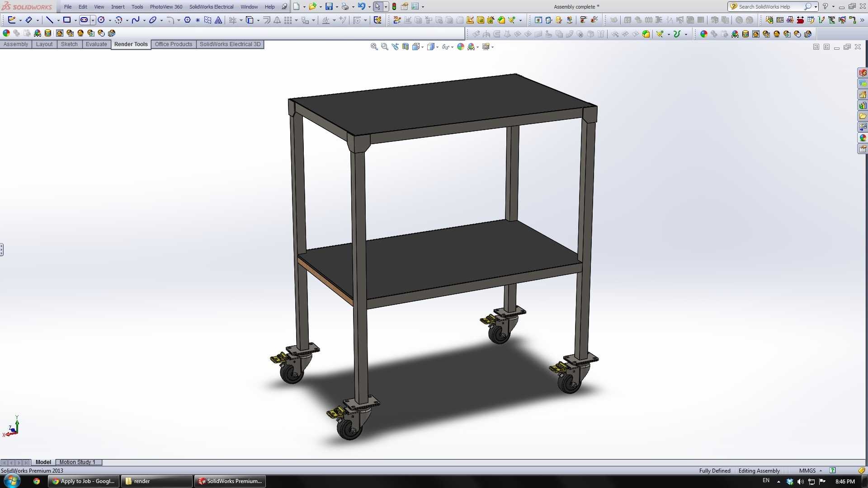The height and width of the screenshot is (488, 868).
Task: Click the Fully Defined status text
Action: (715, 470)
